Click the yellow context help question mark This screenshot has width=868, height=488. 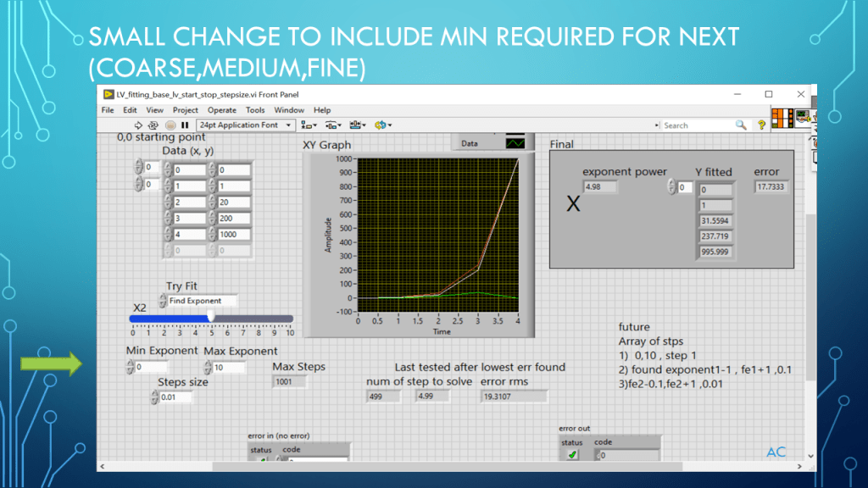pos(761,125)
